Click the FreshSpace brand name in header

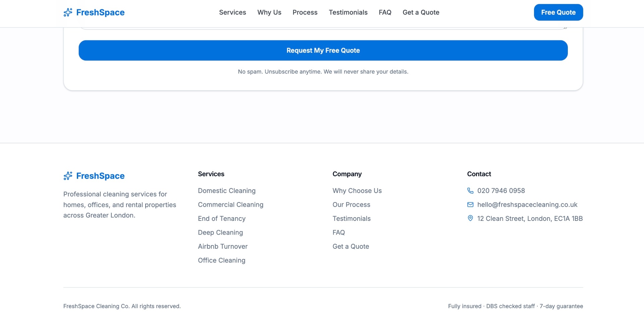(100, 12)
